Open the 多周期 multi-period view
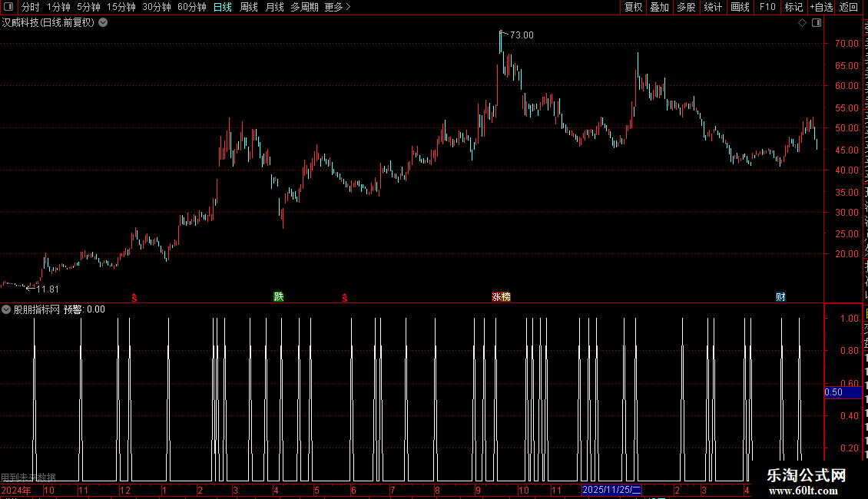 pyautogui.click(x=304, y=7)
